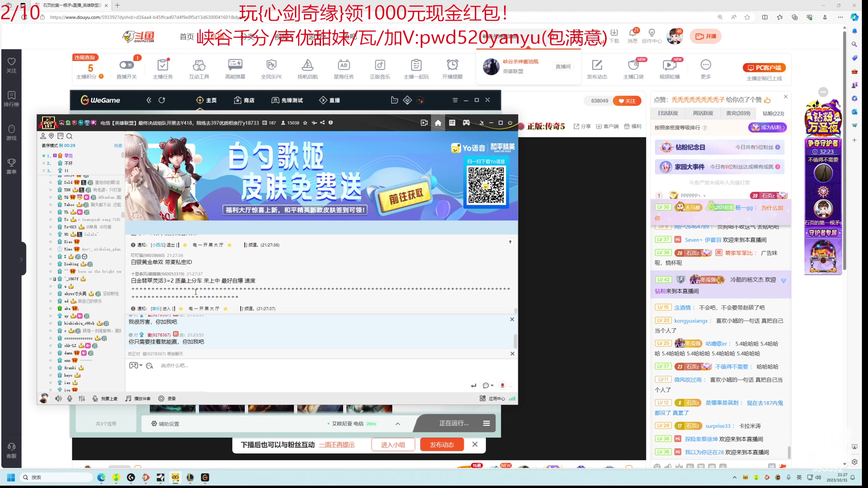Expand 家园大事件 arrow
Screen dimensions: 868x488
point(778,167)
